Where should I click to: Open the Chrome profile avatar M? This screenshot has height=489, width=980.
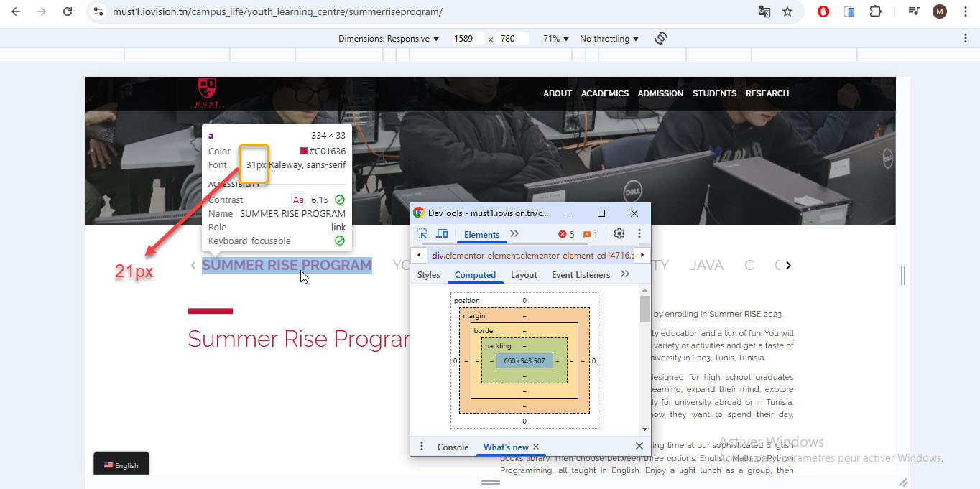point(939,11)
